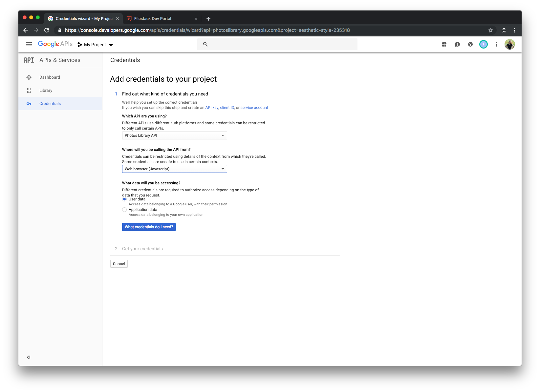Open Dashboard in the sidebar
This screenshot has width=540, height=392.
(60, 77)
